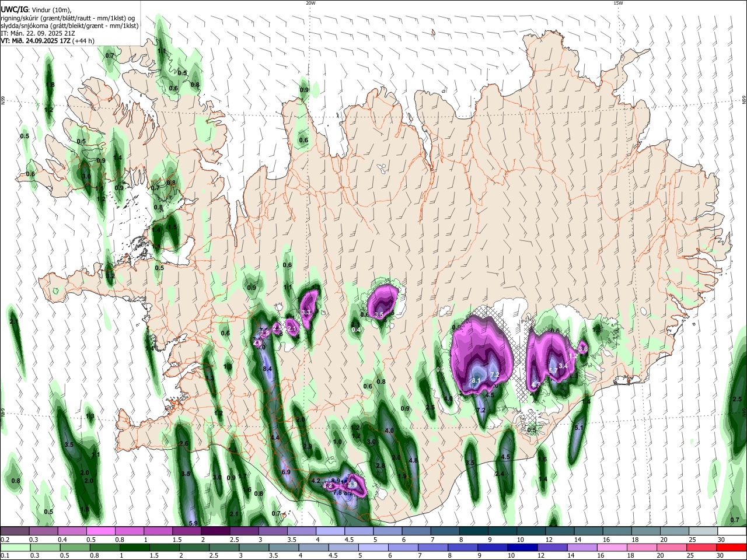Click the 4.8 precipitation value on map

coord(414,461)
